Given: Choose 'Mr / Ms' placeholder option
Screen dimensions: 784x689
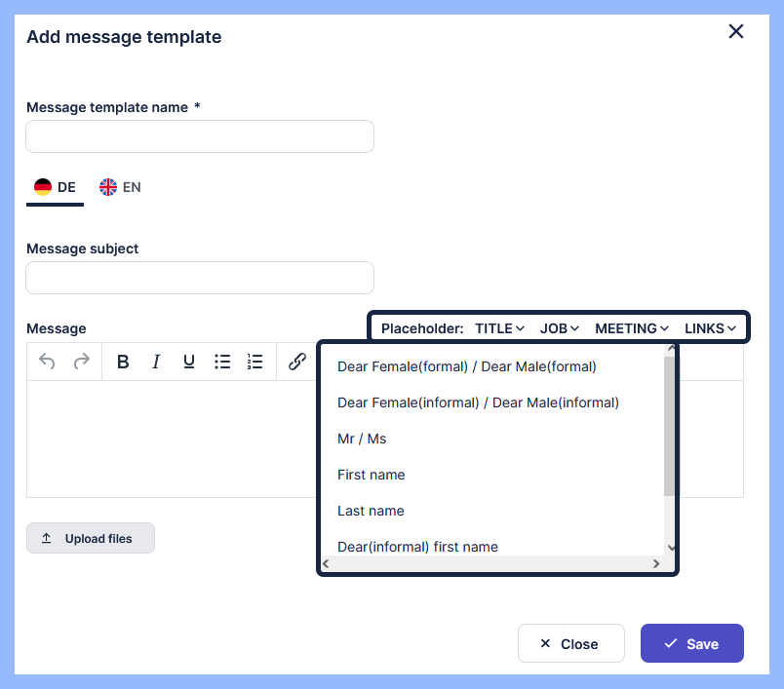Looking at the screenshot, I should click(x=362, y=439).
